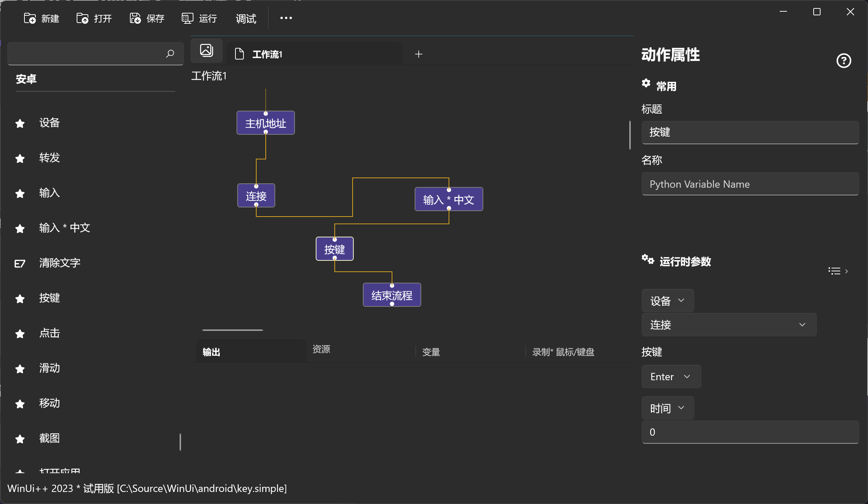The width and height of the screenshot is (868, 504).
Task: Click the Python Variable Name input field
Action: [x=750, y=184]
